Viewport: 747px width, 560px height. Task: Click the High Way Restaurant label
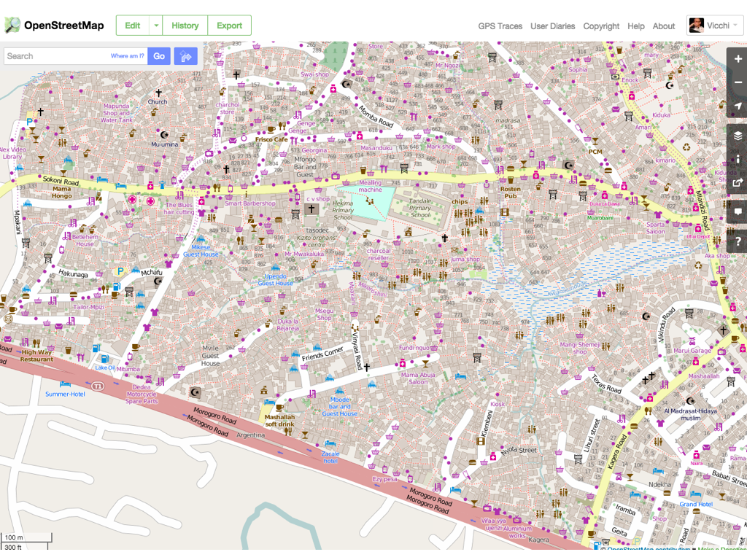pos(36,356)
